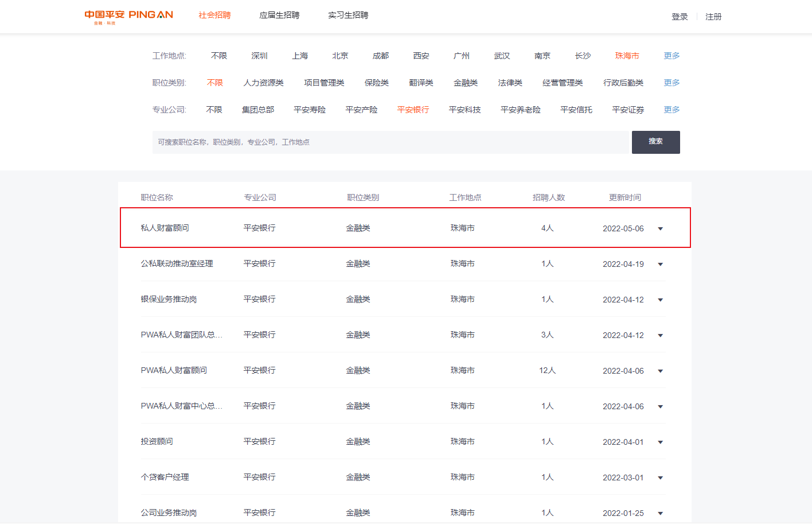Filter category by 金融类
This screenshot has width=812, height=524.
click(466, 83)
